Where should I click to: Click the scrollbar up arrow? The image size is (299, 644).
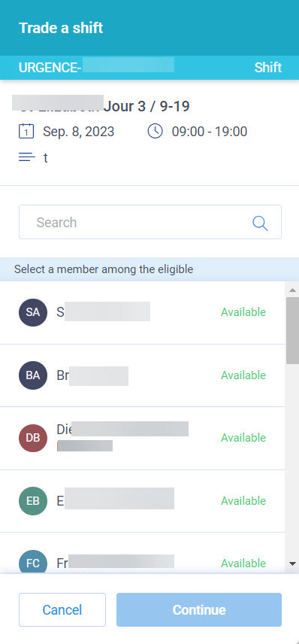point(292,290)
